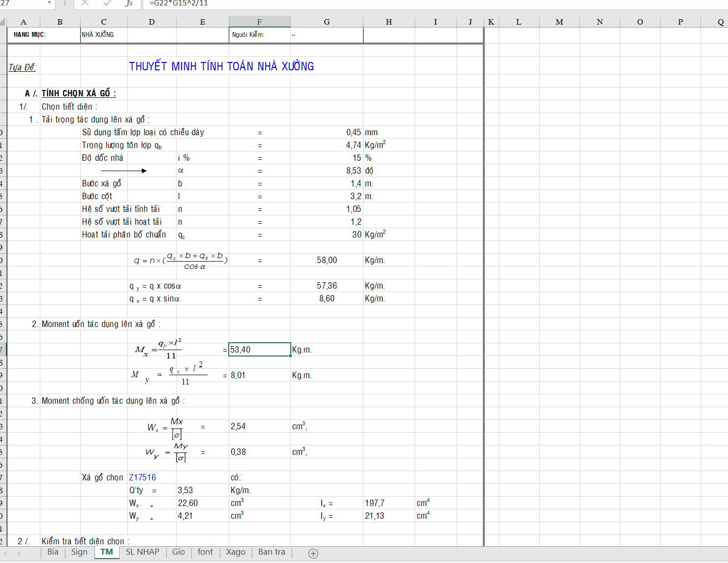The width and height of the screenshot is (728, 563).
Task: Click the Enter formula checkmark icon
Action: click(107, 3)
